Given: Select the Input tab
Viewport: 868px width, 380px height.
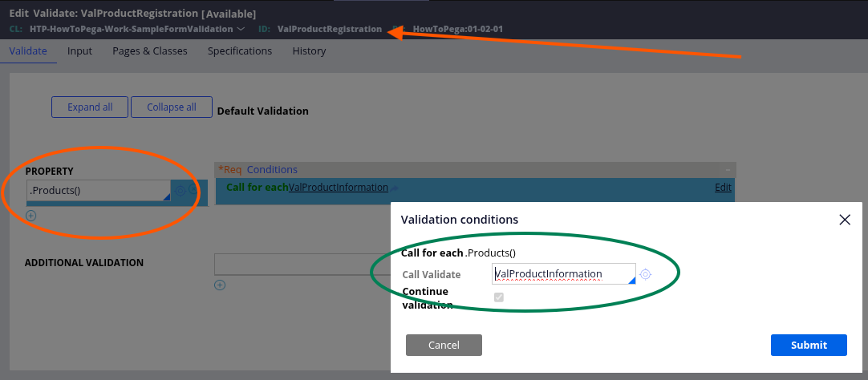Looking at the screenshot, I should 79,51.
